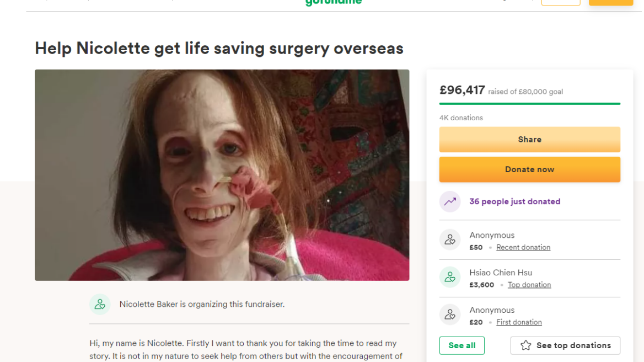Open the Recent donation link
This screenshot has height=362, width=644.
[x=523, y=247]
